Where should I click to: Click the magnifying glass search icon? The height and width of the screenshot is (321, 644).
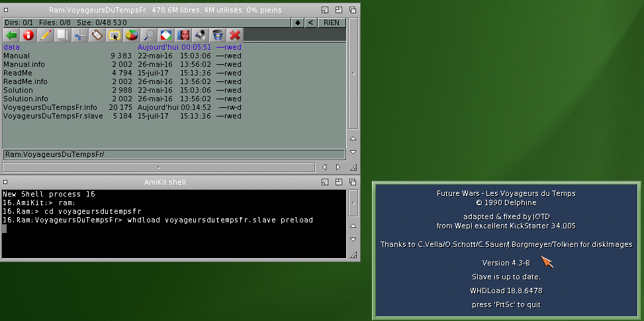[149, 35]
